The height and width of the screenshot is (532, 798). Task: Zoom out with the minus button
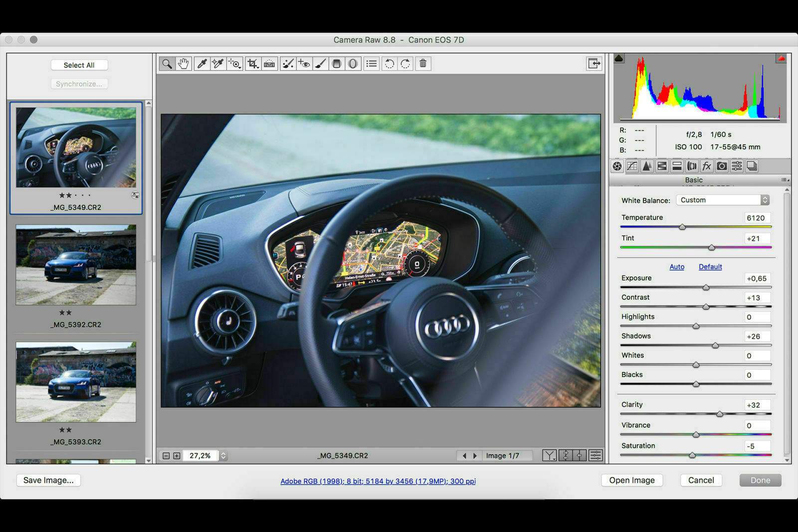pos(166,456)
